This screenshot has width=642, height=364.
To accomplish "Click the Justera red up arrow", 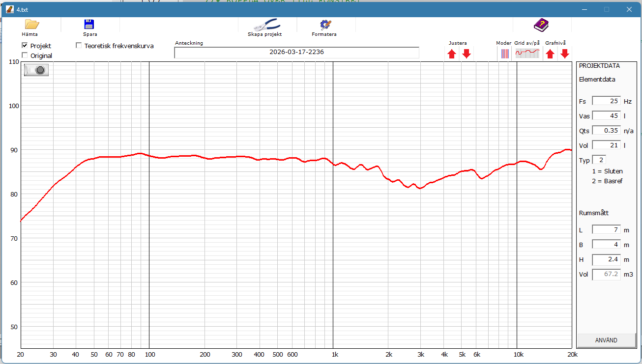I will (x=452, y=54).
